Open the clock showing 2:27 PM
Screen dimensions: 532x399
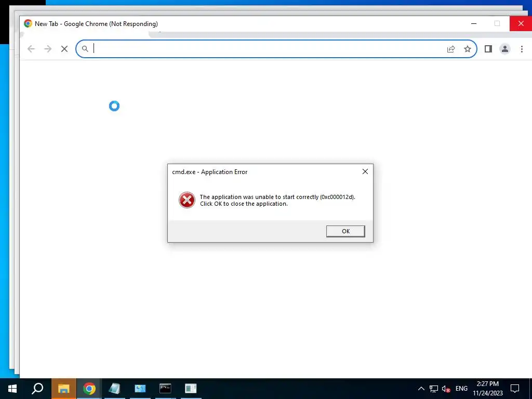pos(488,389)
